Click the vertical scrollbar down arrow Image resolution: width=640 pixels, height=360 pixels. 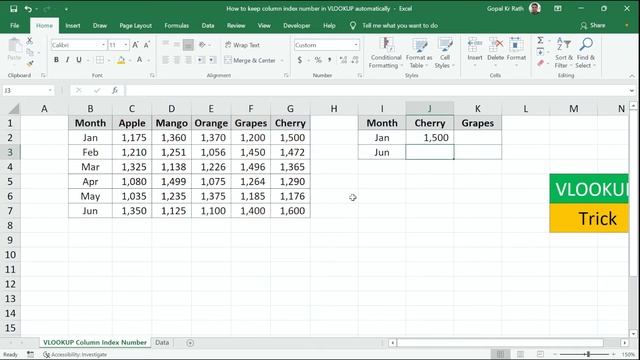point(633,333)
